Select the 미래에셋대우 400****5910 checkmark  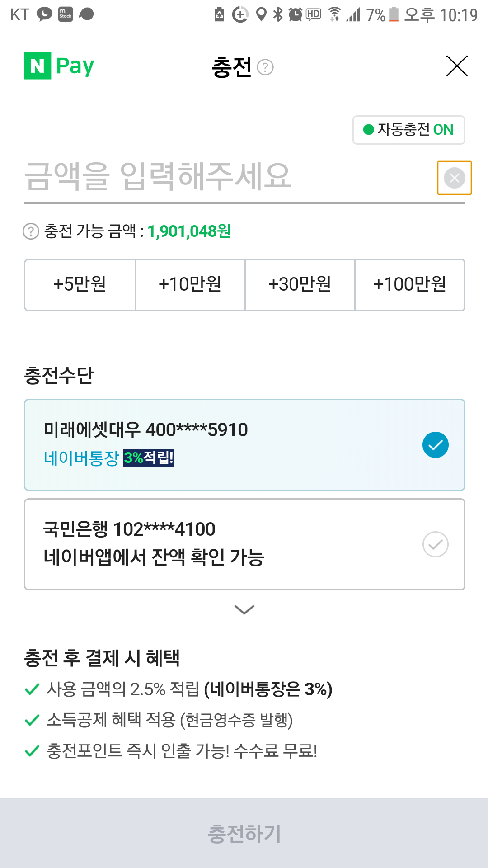(436, 445)
